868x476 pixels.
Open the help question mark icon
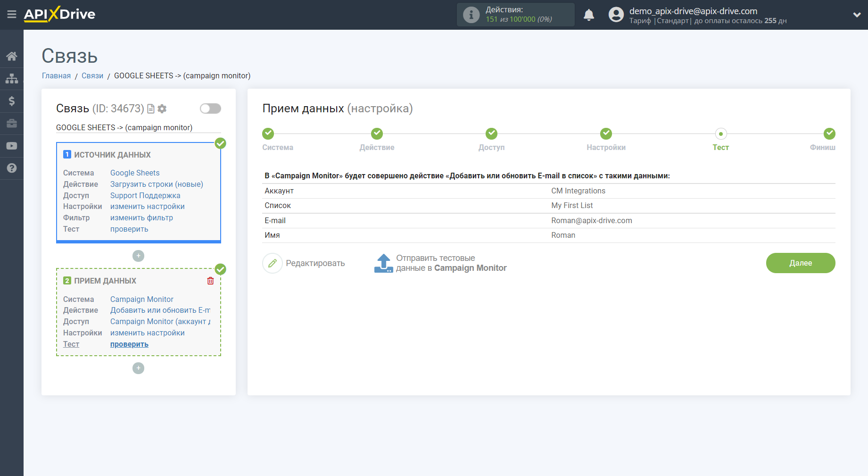[x=12, y=168]
